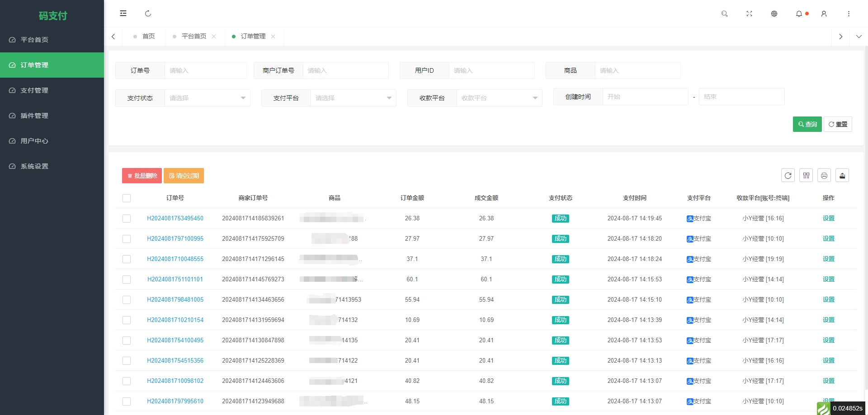Click the 查询 search button
This screenshot has height=415, width=868.
pos(807,124)
